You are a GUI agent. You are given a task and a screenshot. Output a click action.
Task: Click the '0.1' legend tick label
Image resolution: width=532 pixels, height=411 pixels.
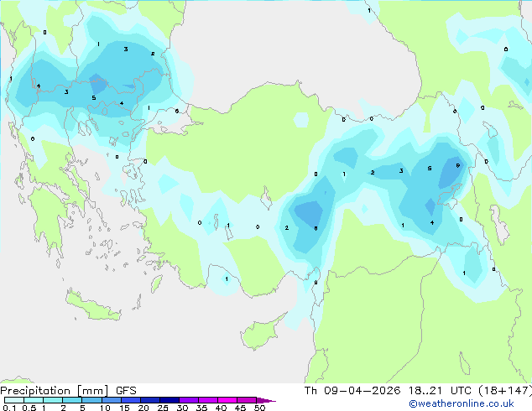tap(9, 408)
